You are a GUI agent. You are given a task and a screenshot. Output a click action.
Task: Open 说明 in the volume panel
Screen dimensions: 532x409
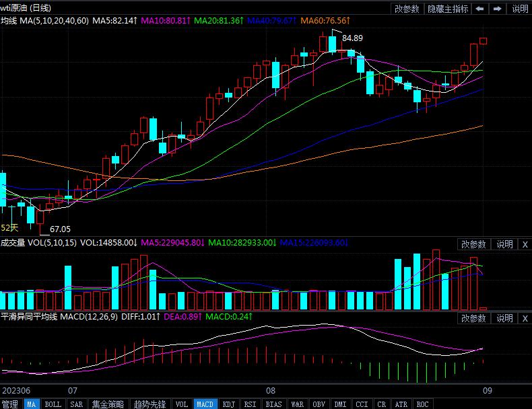coord(504,244)
